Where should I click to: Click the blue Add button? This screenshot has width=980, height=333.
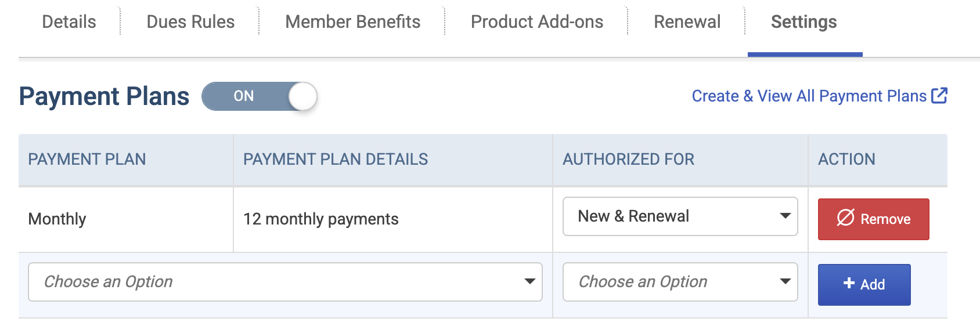[x=864, y=285]
